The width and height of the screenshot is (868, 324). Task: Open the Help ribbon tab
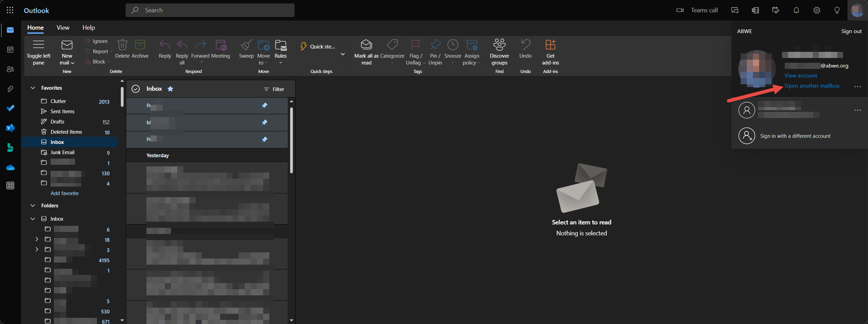(89, 28)
